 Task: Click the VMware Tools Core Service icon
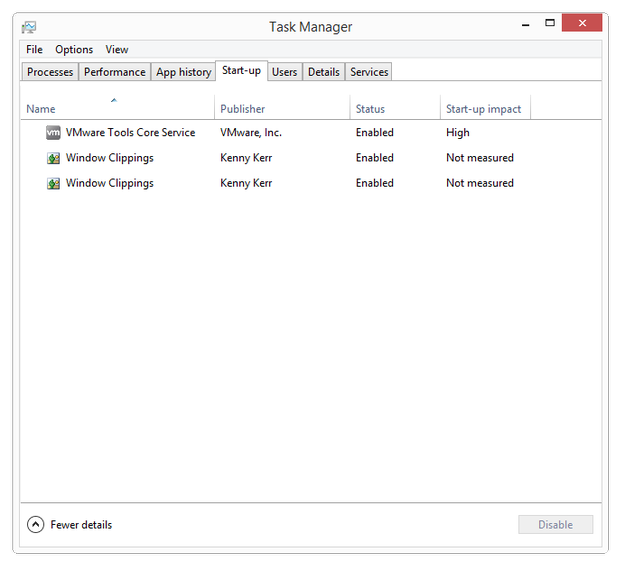pos(53,133)
